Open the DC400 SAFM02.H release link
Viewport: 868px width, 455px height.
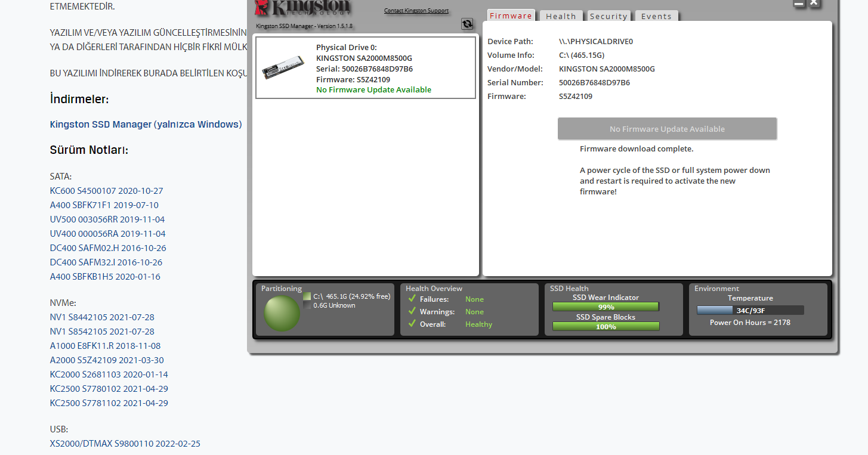coord(108,248)
